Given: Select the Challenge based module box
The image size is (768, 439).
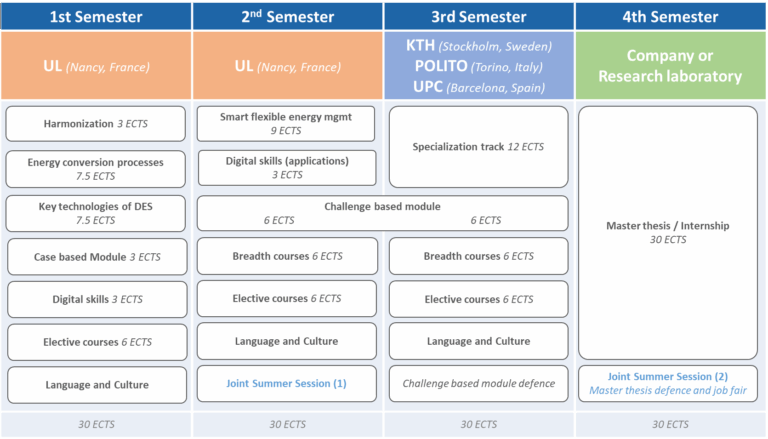Looking at the screenshot, I should tap(382, 213).
